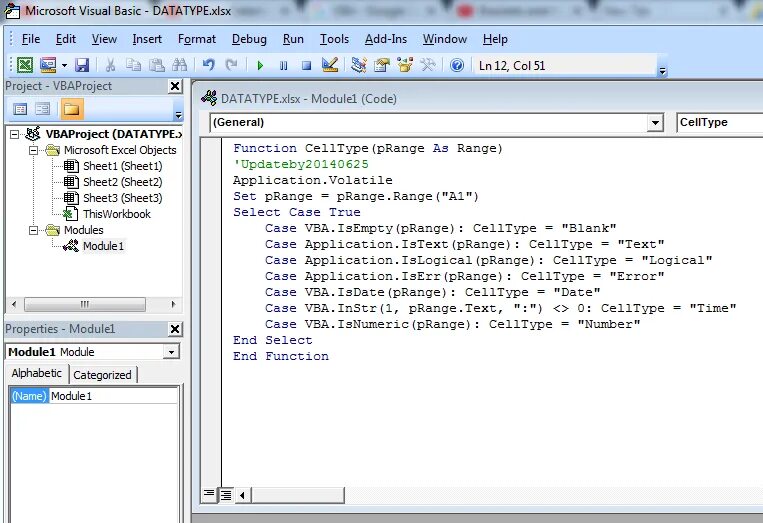Click Project panel scroll right arrow
Viewport: 763px width, 523px height.
coord(173,305)
